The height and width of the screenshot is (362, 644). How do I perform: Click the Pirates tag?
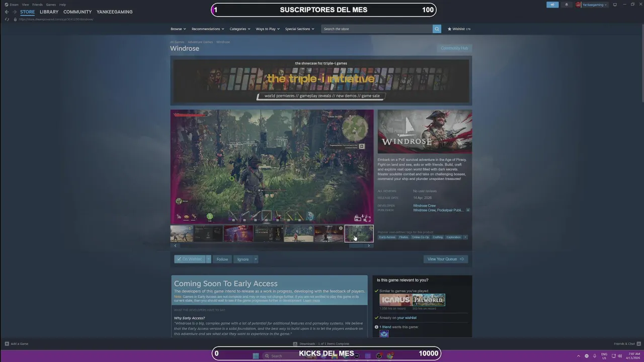[404, 237]
